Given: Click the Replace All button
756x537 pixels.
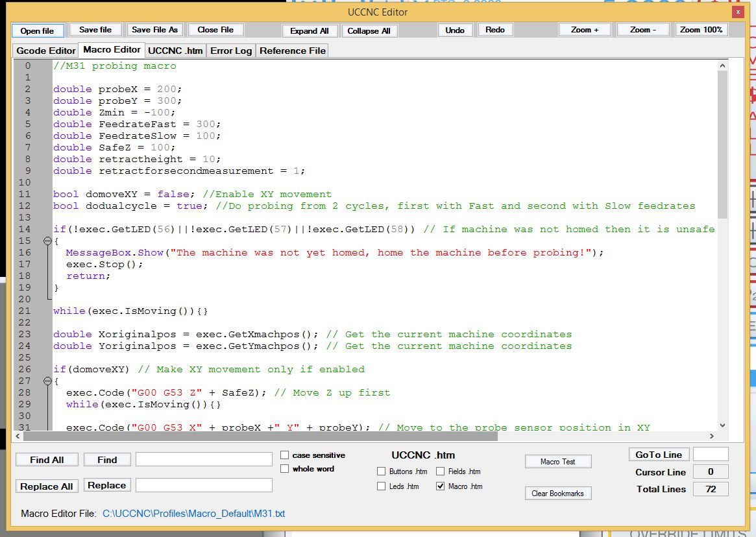Looking at the screenshot, I should click(47, 486).
